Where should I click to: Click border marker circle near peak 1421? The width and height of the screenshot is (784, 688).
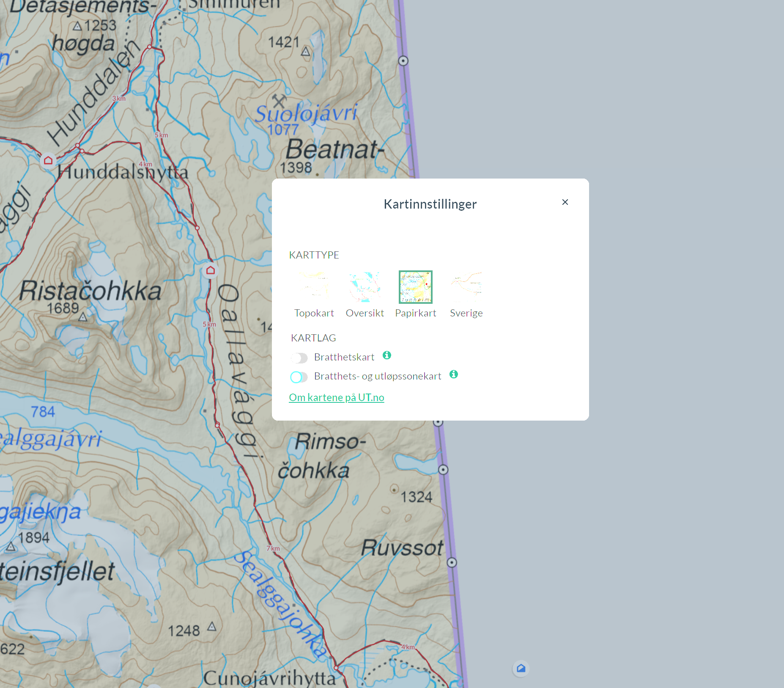[403, 61]
